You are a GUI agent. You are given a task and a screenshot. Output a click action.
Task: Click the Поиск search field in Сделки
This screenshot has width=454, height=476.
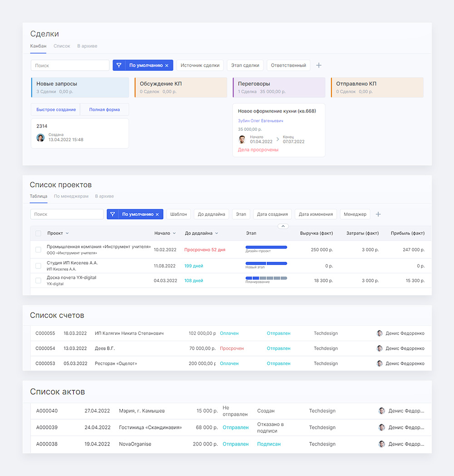70,65
